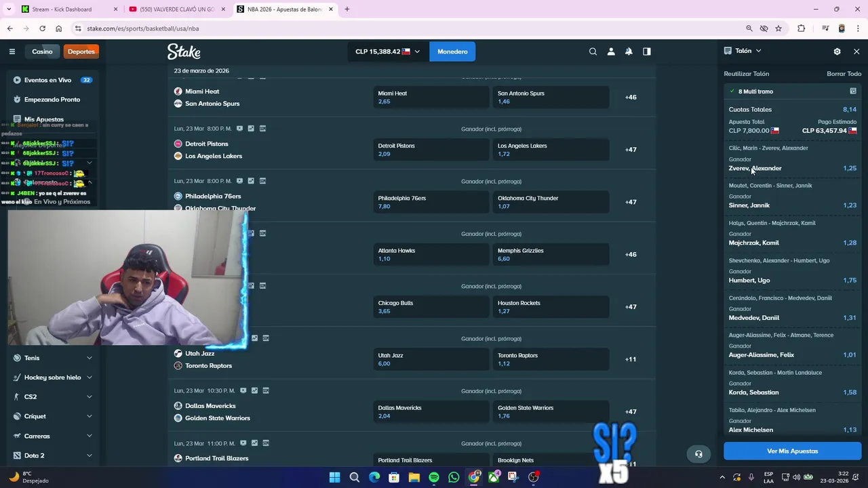The height and width of the screenshot is (488, 868).
Task: Open the CLP balance currency dropdown
Action: tap(388, 52)
